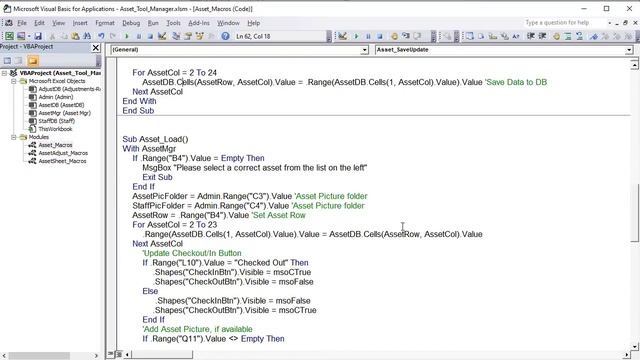Click the code window horizontal scrollbar thumb
The height and width of the screenshot is (360, 640).
coord(162,354)
